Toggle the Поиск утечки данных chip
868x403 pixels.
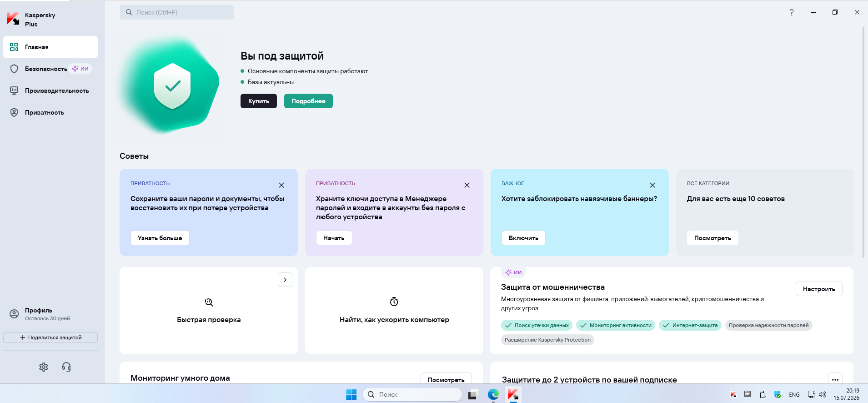click(537, 325)
